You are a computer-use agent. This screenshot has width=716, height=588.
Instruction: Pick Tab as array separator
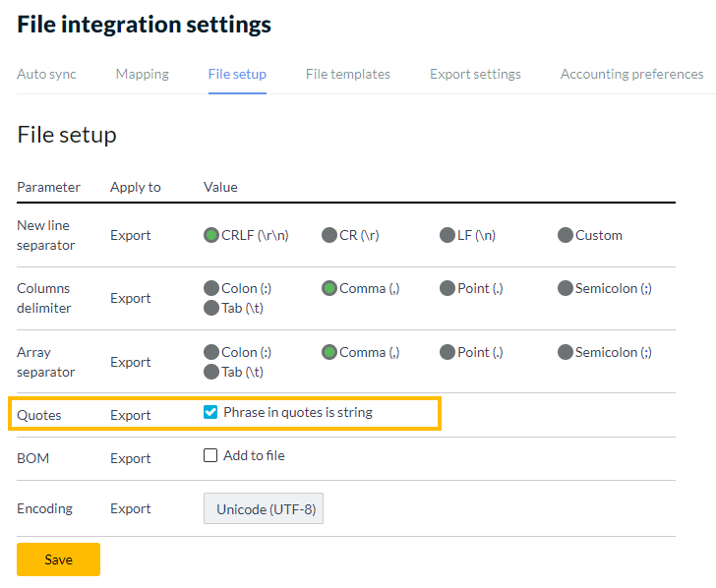(x=211, y=372)
